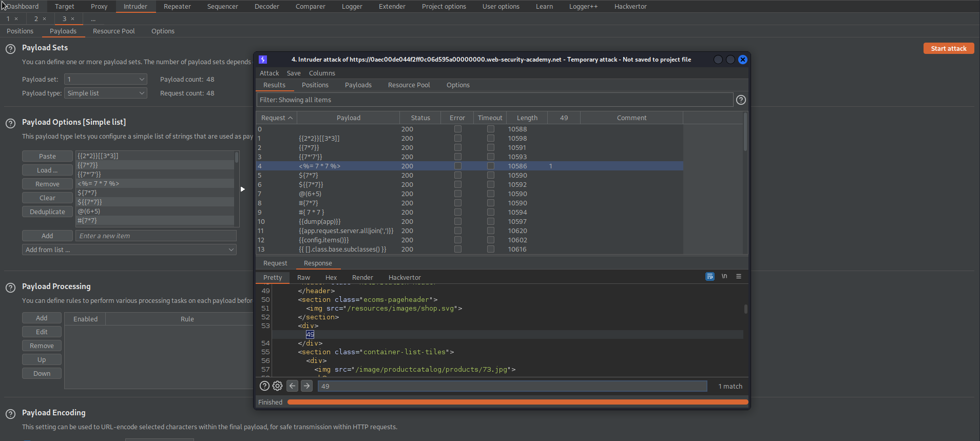Select result row 10 {{dump(app)}}

point(469,222)
